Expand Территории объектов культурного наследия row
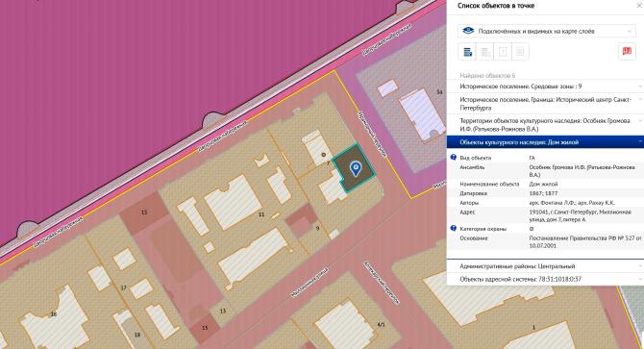This screenshot has height=349, width=644. point(545,125)
